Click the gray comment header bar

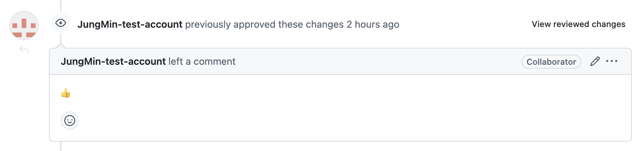340,61
